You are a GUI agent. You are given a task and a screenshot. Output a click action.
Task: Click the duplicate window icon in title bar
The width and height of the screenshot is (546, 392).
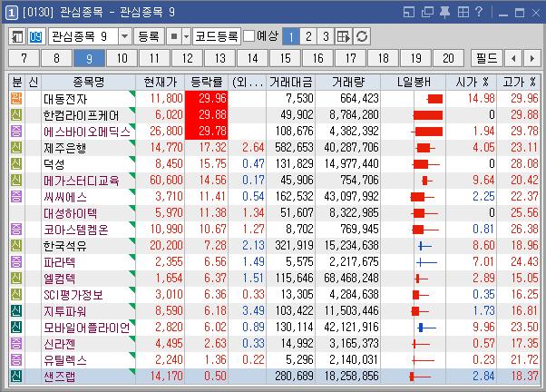pyautogui.click(x=427, y=13)
